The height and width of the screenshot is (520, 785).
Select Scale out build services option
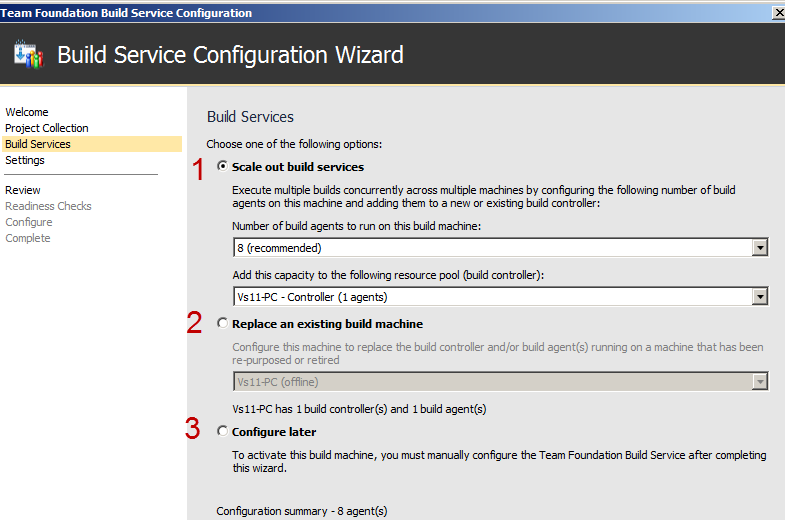(x=222, y=166)
